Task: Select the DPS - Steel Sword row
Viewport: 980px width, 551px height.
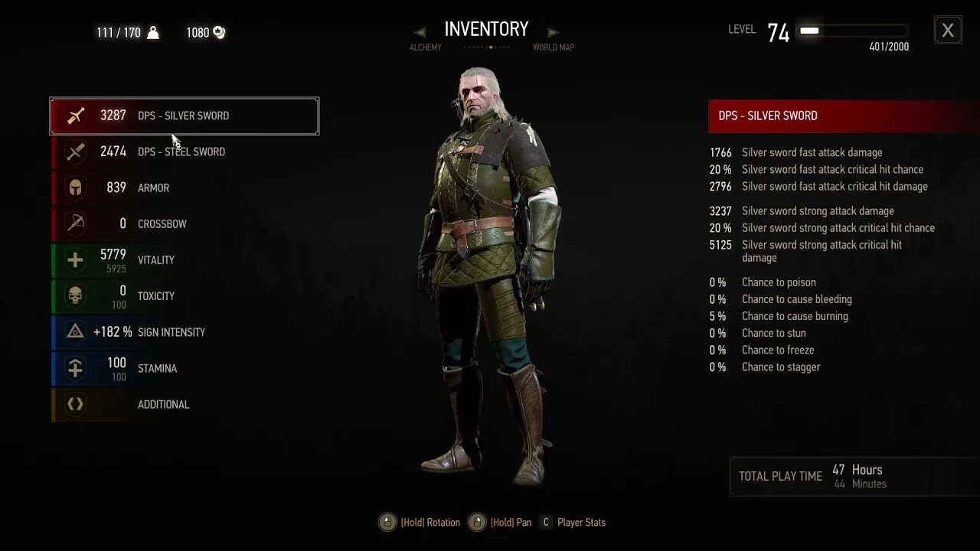Action: [185, 152]
